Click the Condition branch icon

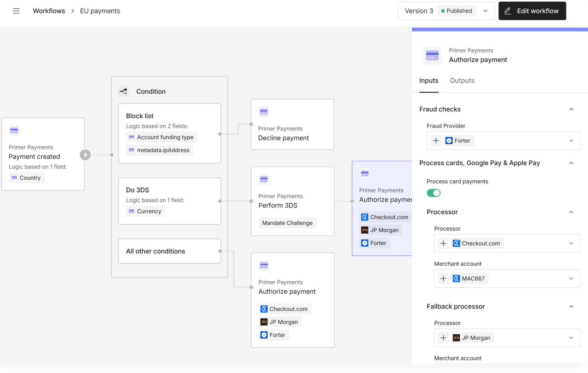pyautogui.click(x=124, y=91)
